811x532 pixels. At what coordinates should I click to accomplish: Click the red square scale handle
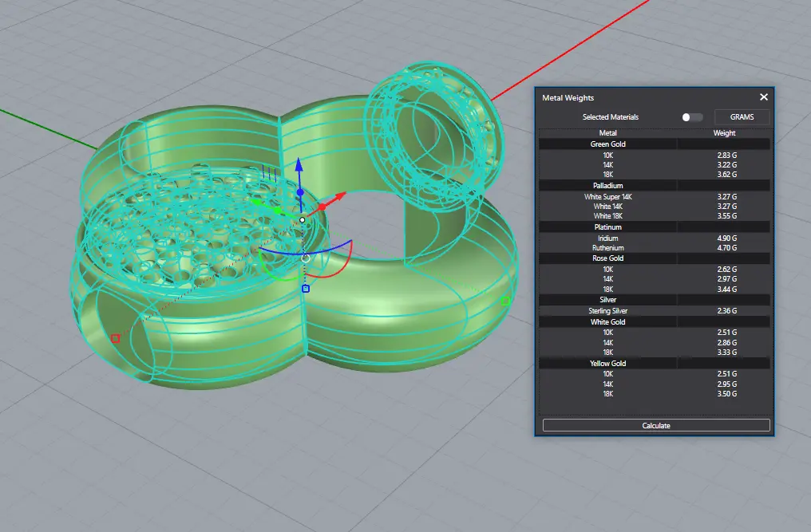(115, 338)
